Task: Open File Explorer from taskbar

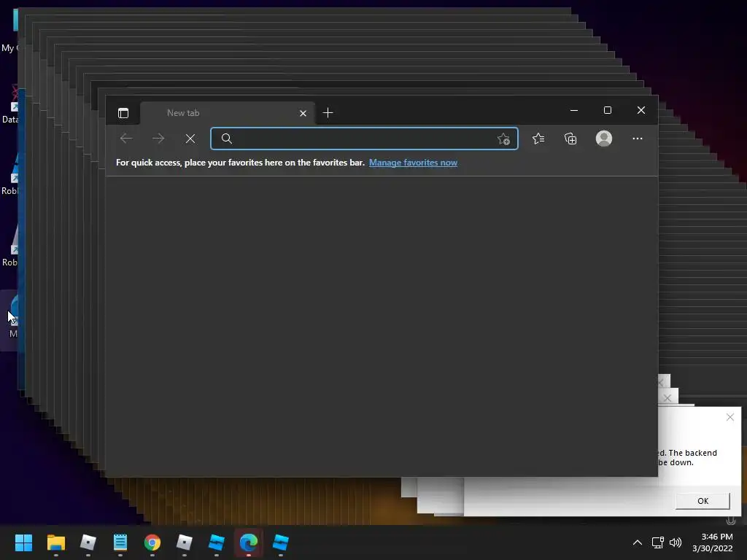Action: pyautogui.click(x=56, y=542)
